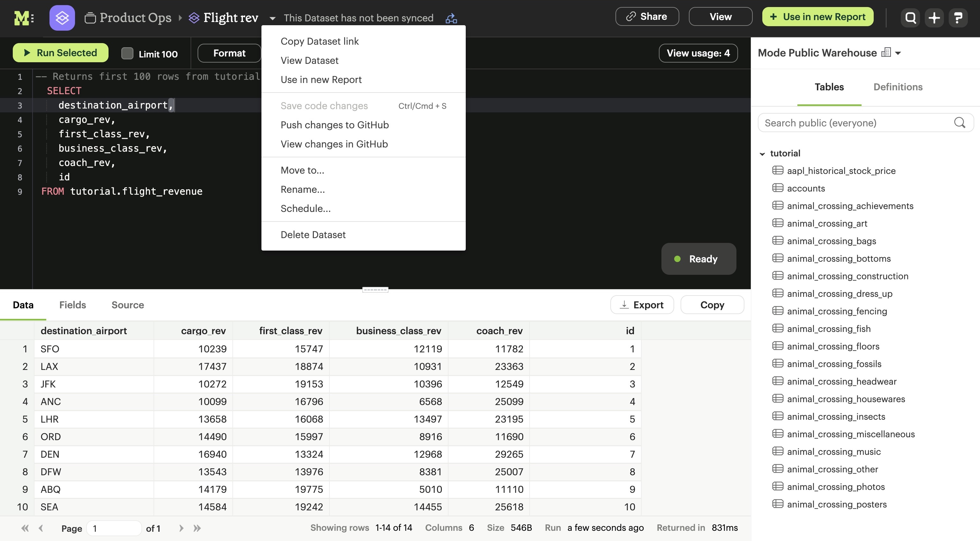The height and width of the screenshot is (541, 980).
Task: Open Schedule... from the dataset menu
Action: click(x=305, y=208)
